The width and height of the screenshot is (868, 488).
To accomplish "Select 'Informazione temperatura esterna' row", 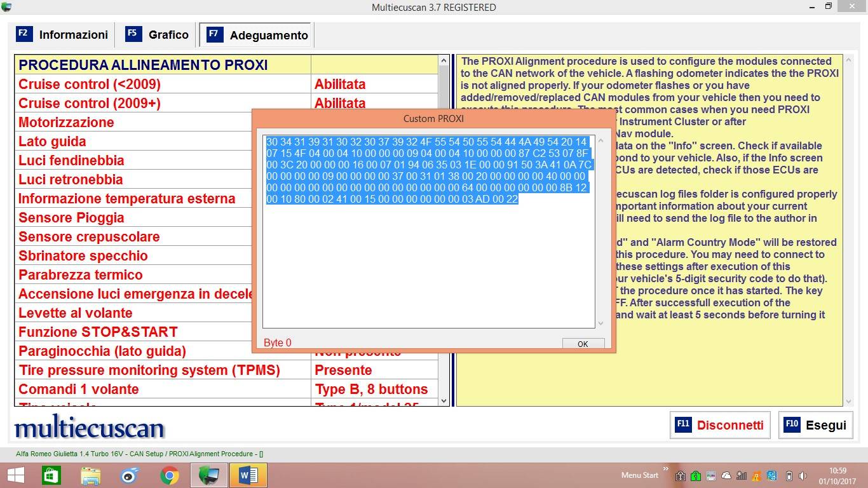I will click(x=133, y=199).
